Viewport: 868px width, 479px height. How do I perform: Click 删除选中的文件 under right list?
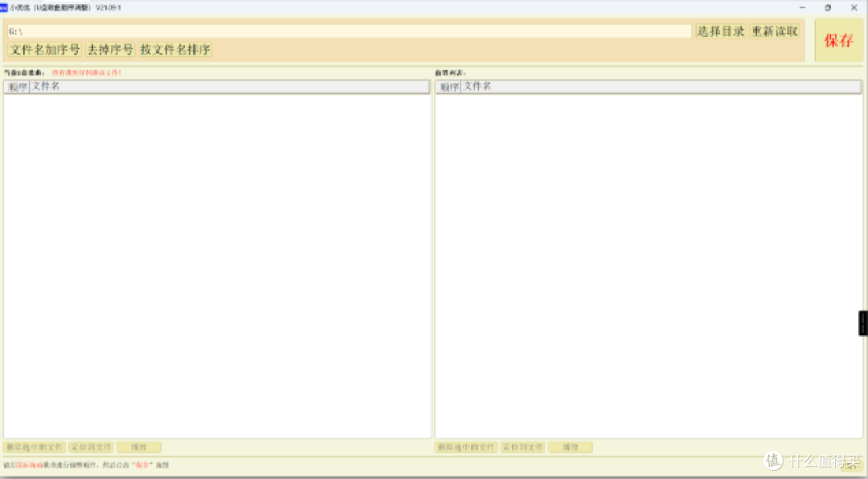[x=466, y=447]
